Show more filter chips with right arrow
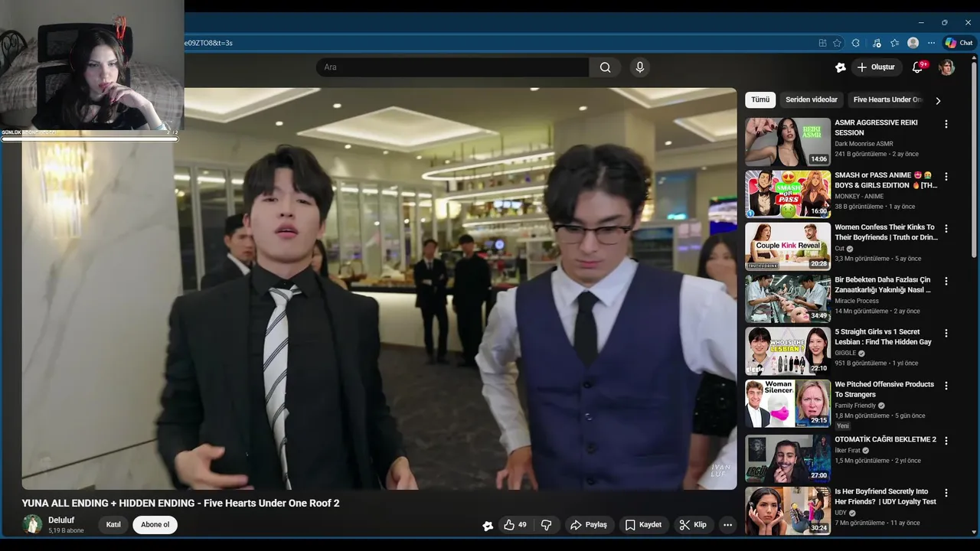The height and width of the screenshot is (551, 980). coord(938,100)
